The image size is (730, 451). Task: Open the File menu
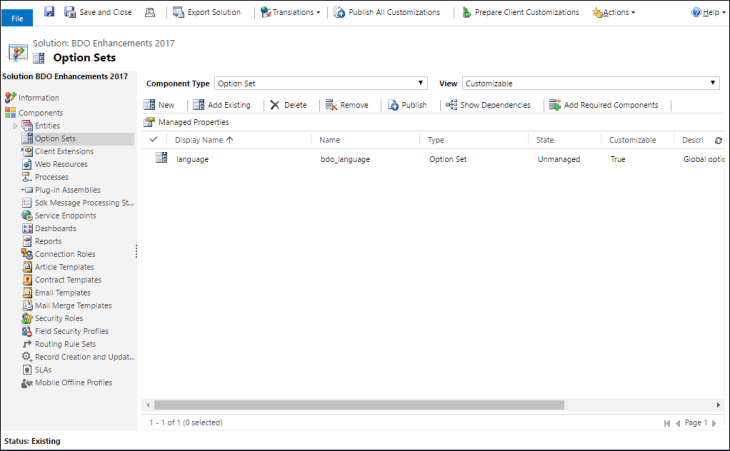(x=17, y=18)
